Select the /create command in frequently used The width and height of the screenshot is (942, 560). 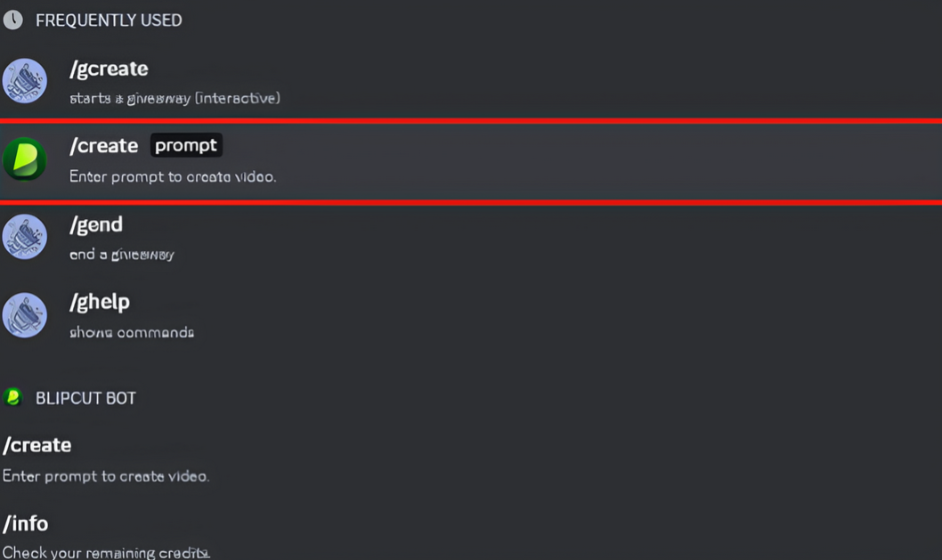(103, 145)
